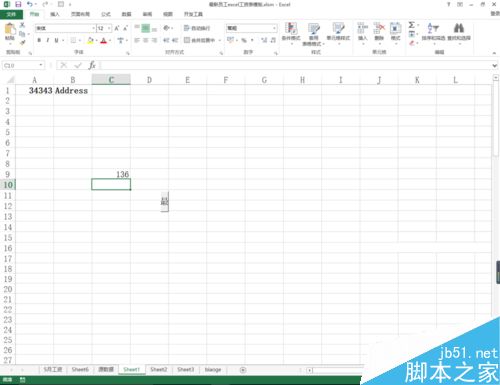Save the workbook from quick access toolbar
This screenshot has height=385, width=500.
point(18,4)
